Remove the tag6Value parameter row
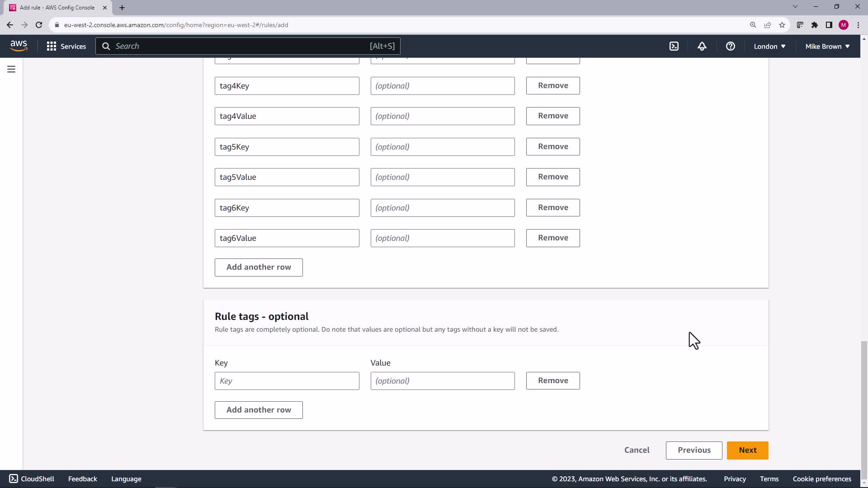This screenshot has height=488, width=868. [552, 238]
